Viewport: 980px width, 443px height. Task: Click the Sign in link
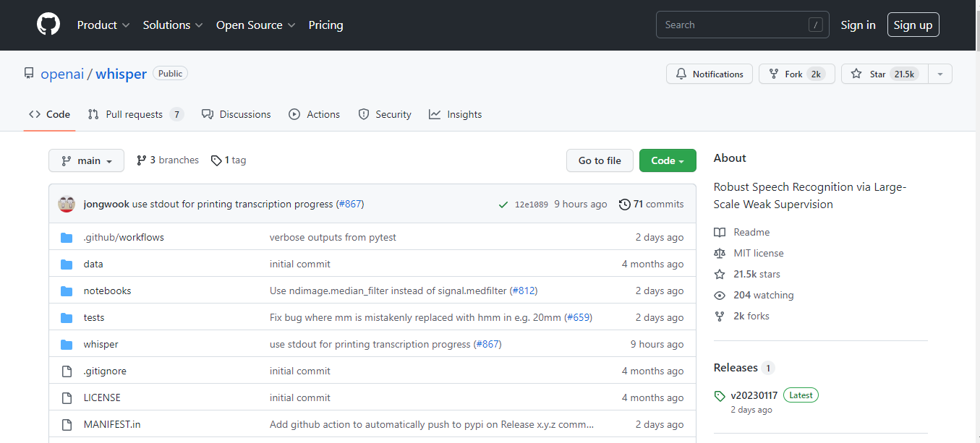point(858,25)
